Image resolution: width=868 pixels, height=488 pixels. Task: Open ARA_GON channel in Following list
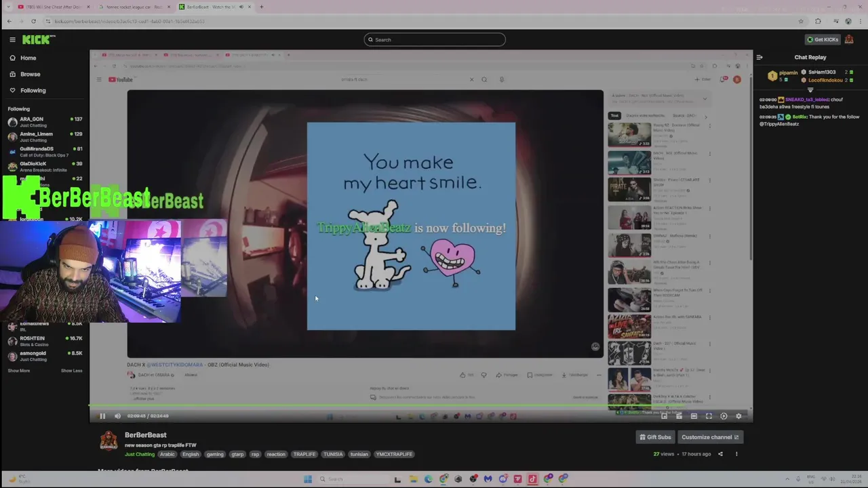pyautogui.click(x=45, y=122)
